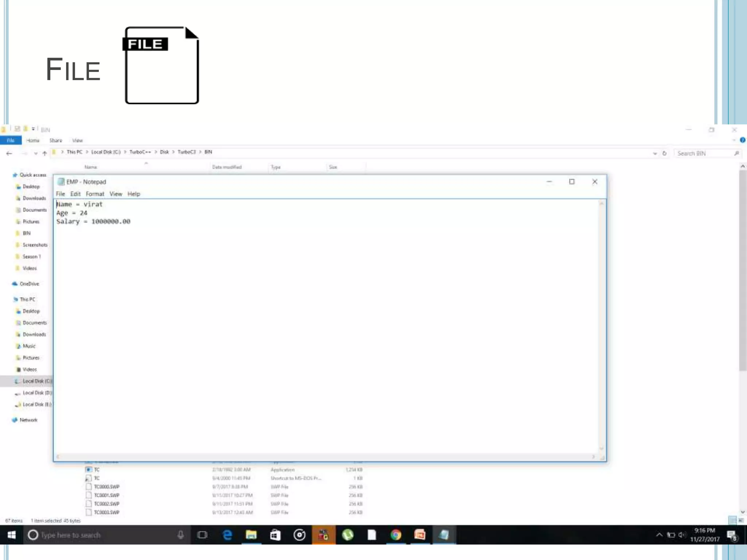Screen dimensions: 747x560
Task: Open Notepad's Format menu
Action: tap(95, 194)
